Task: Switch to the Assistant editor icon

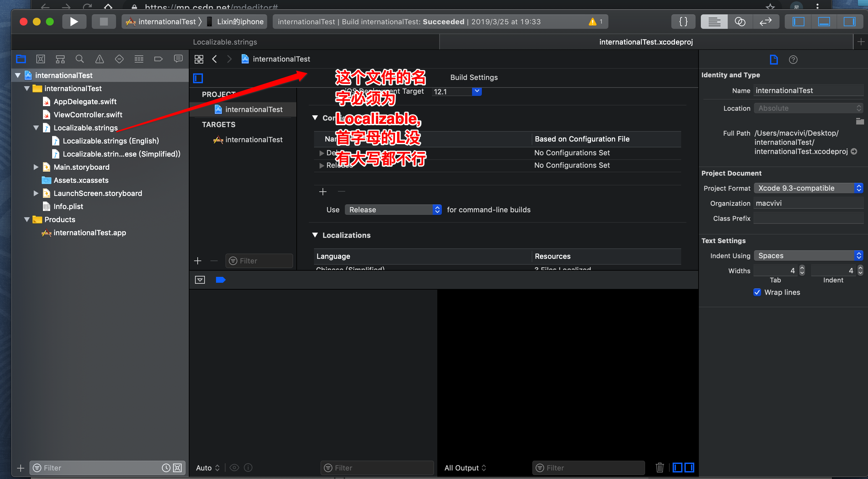Action: [x=740, y=22]
